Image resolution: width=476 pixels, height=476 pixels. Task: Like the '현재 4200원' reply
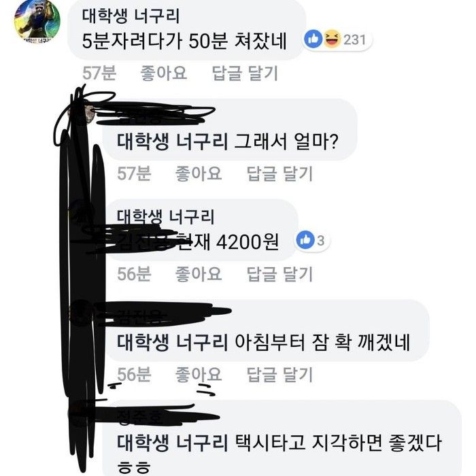[199, 274]
